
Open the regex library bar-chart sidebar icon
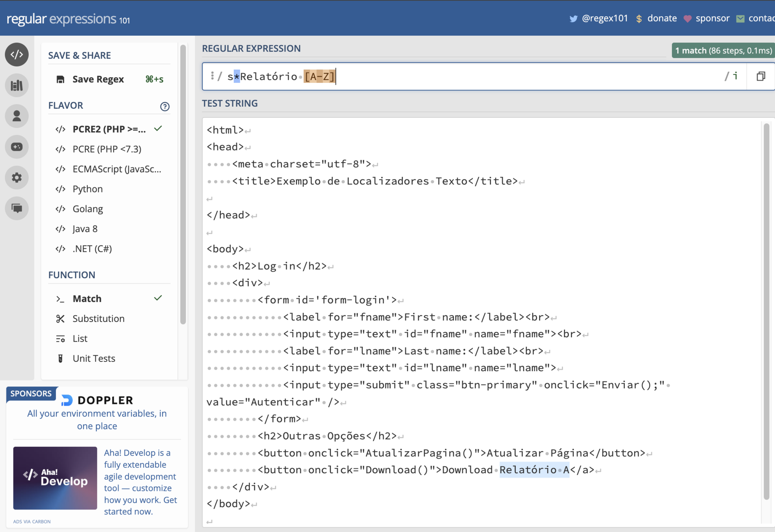(x=17, y=85)
